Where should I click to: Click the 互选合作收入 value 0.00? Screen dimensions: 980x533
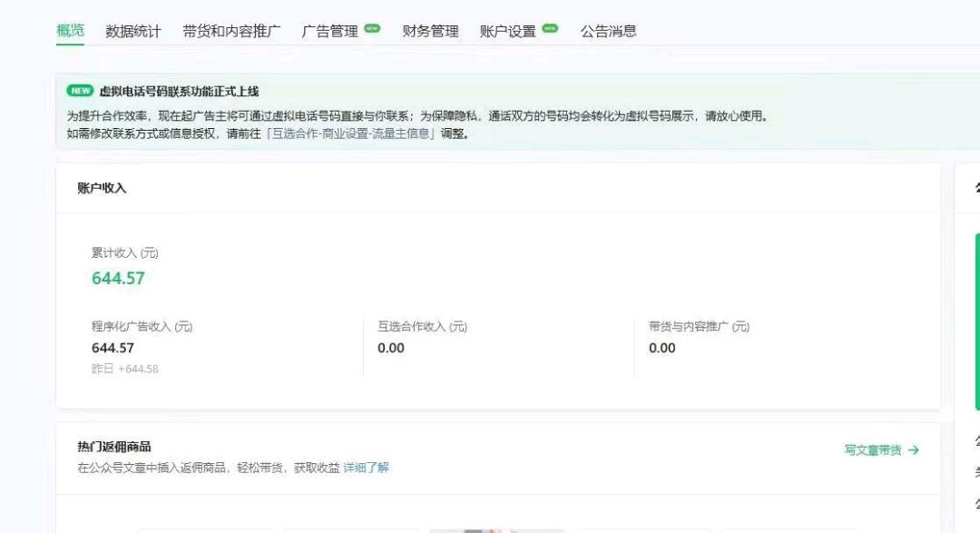click(x=389, y=348)
